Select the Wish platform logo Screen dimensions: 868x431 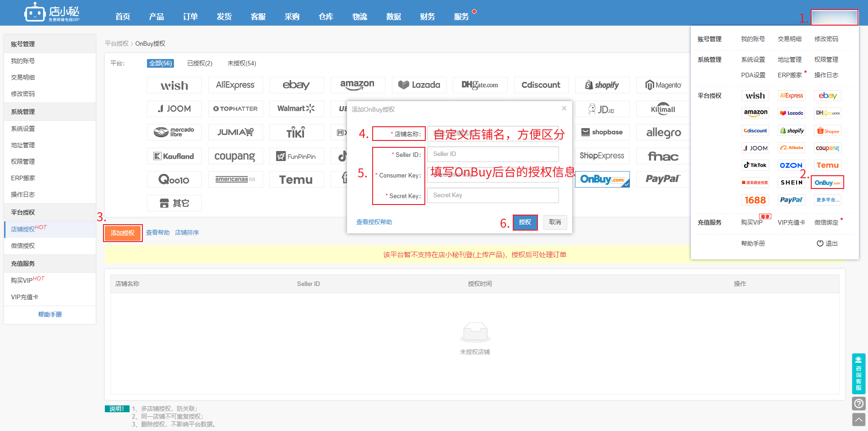pyautogui.click(x=174, y=85)
